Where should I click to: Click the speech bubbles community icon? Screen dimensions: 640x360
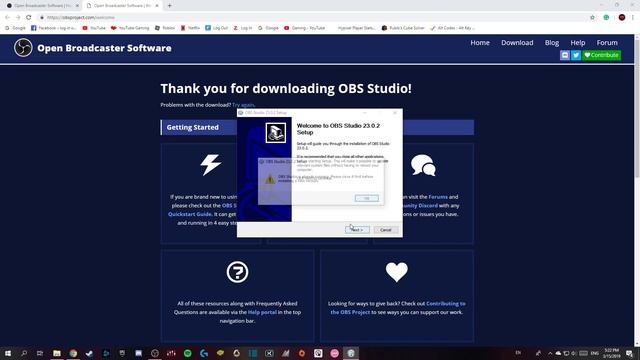tap(423, 165)
